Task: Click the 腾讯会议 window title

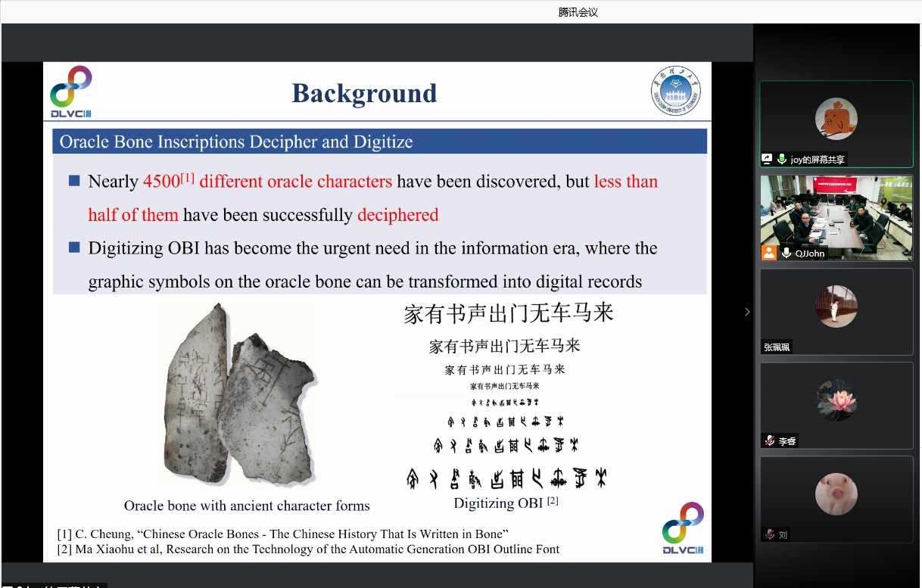Action: click(578, 12)
